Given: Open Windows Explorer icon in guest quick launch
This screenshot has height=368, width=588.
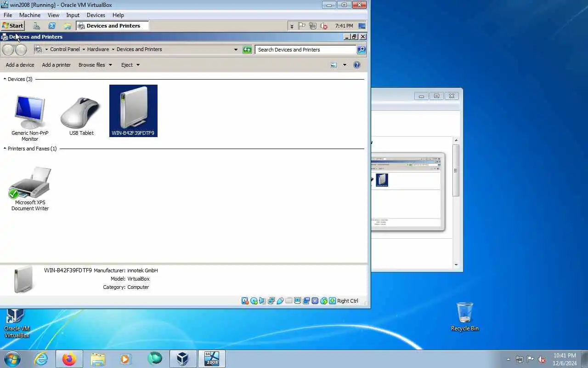Looking at the screenshot, I should click(x=68, y=26).
